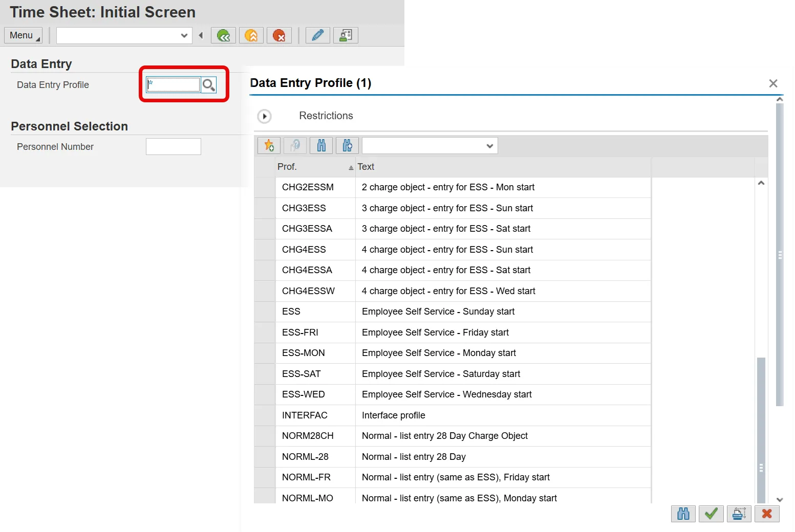Click the grayed-out icon next to the star
The image size is (795, 532).
pyautogui.click(x=295, y=146)
